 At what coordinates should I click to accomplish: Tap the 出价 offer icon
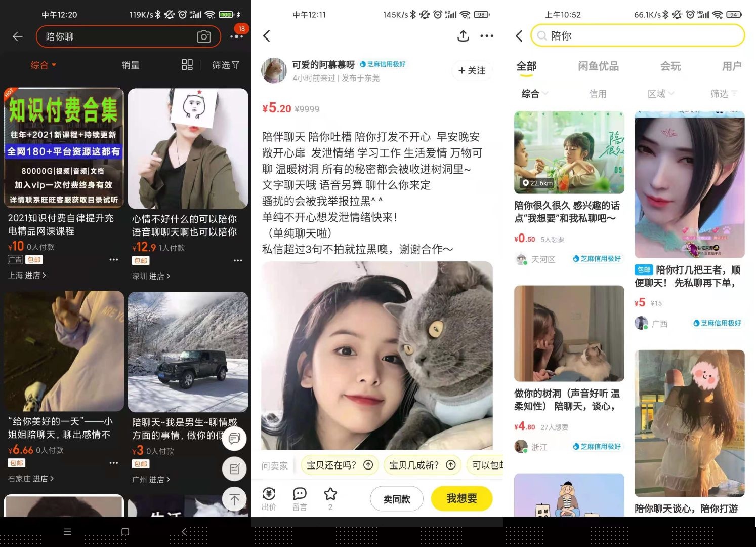[x=269, y=498]
